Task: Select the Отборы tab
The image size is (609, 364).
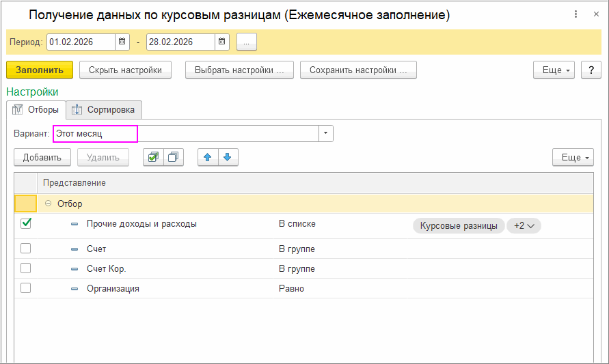Action: tap(36, 109)
